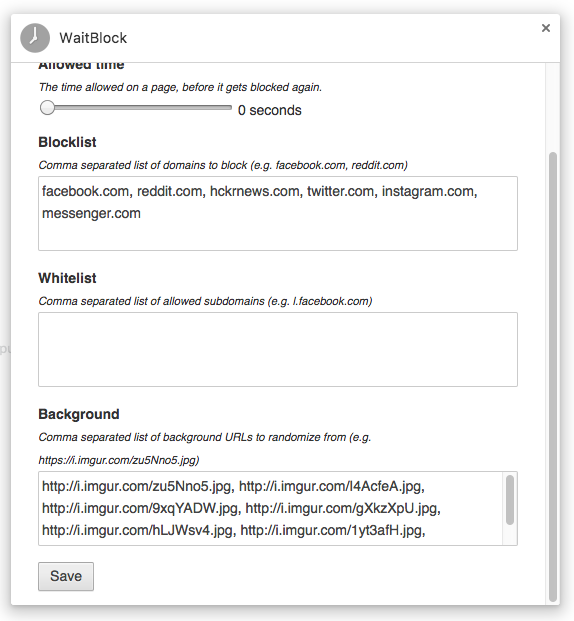This screenshot has width=574, height=621.
Task: Click the Background heading
Action: point(79,414)
